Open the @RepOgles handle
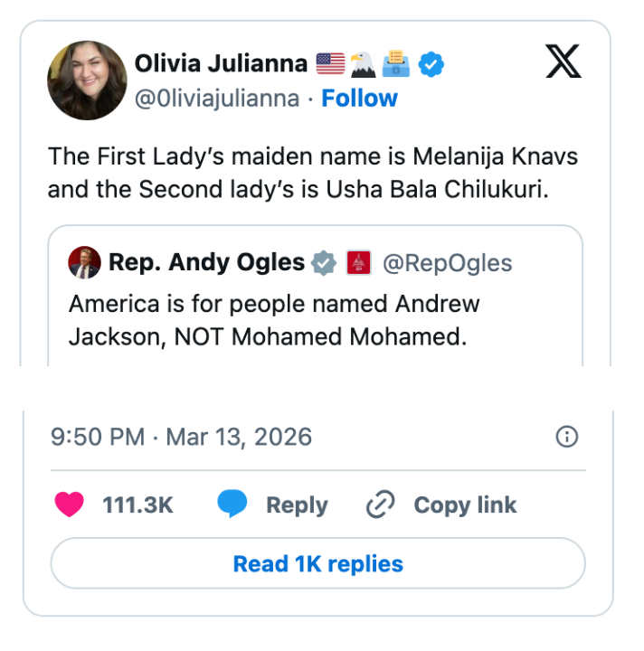This screenshot has height=651, width=644. pyautogui.click(x=447, y=263)
